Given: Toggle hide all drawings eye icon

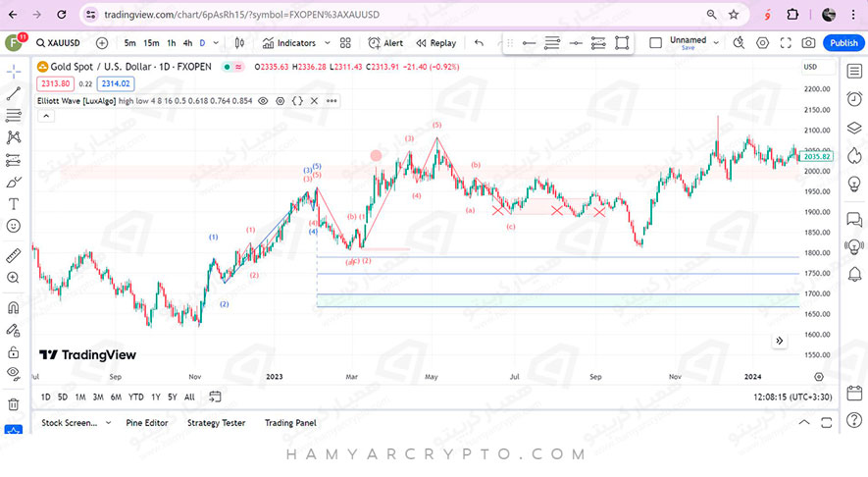Looking at the screenshot, I should pos(14,373).
